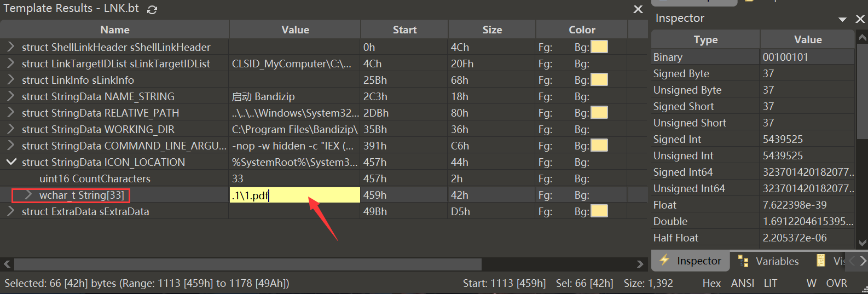Expand struct LinkTargetIDList row
The width and height of the screenshot is (868, 294).
point(10,64)
